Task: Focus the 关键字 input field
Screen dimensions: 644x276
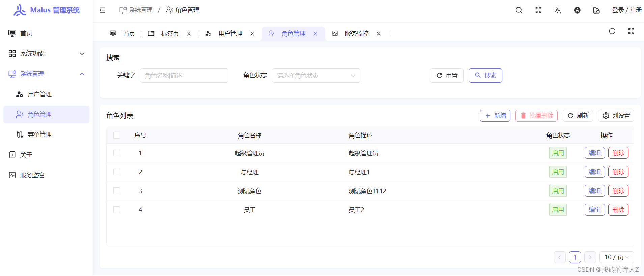Action: 184,75
